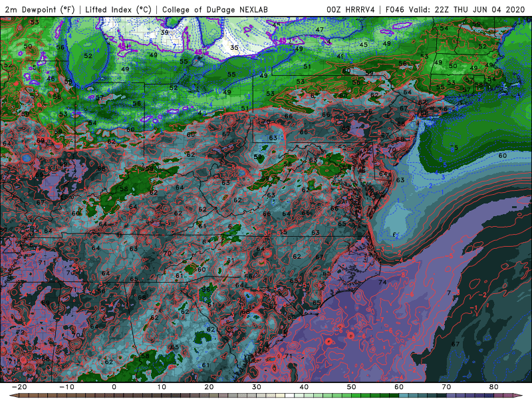Click the 50 label on the color scale
Image resolution: width=532 pixels, height=399 pixels.
tap(352, 387)
